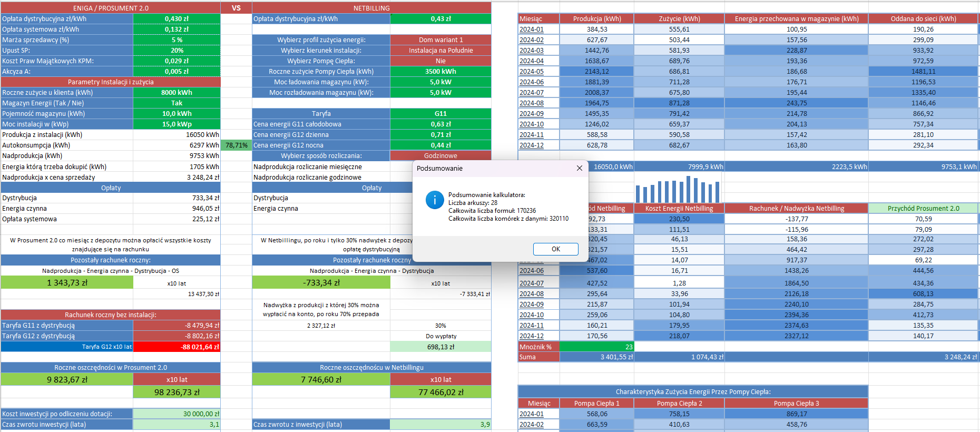The width and height of the screenshot is (980, 432).
Task: Click the OK button in Podsumowanie dialog
Action: coord(555,249)
